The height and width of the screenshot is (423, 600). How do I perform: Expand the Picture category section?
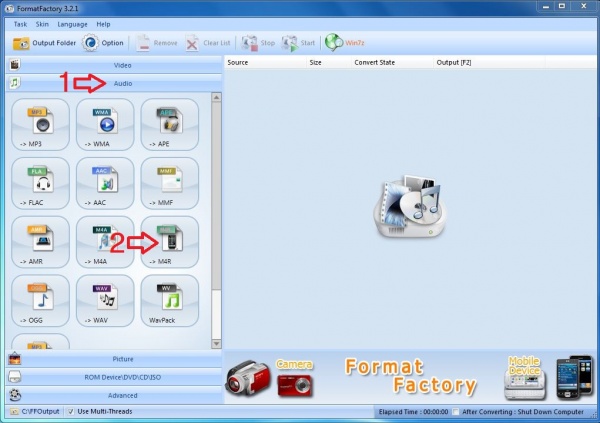click(114, 359)
